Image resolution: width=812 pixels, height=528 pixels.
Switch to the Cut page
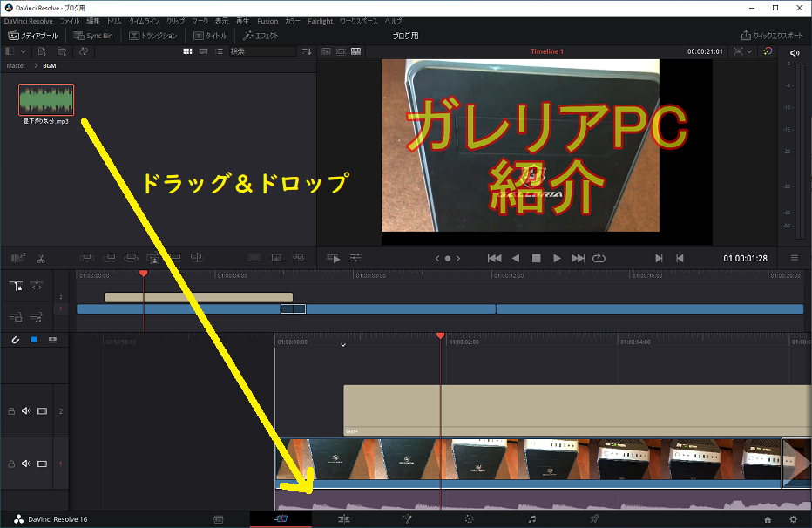(280, 518)
